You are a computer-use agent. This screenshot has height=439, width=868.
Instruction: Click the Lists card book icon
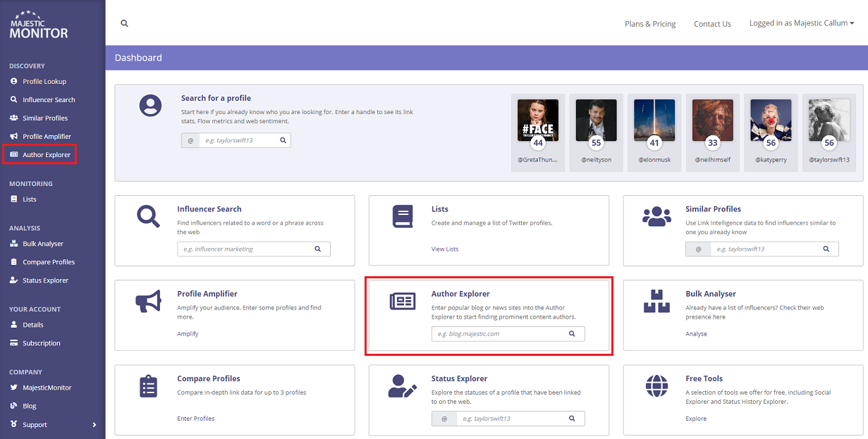(403, 216)
